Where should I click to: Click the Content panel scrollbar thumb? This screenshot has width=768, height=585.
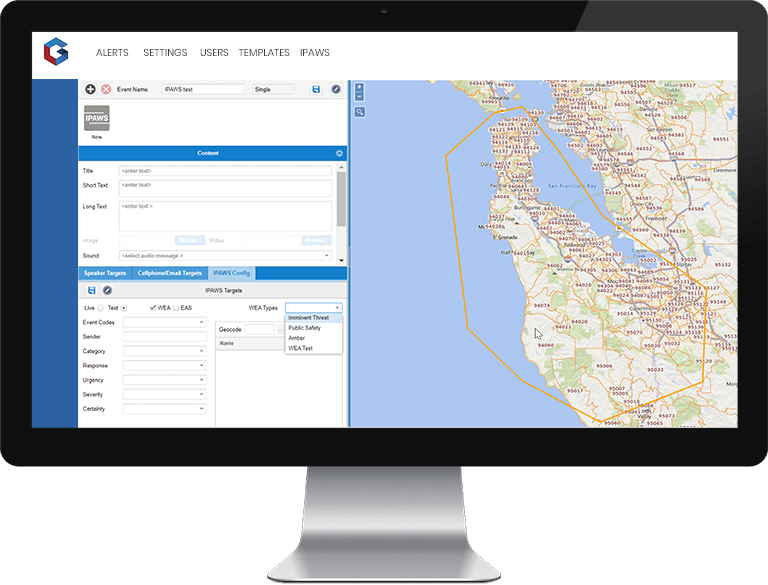(341, 199)
